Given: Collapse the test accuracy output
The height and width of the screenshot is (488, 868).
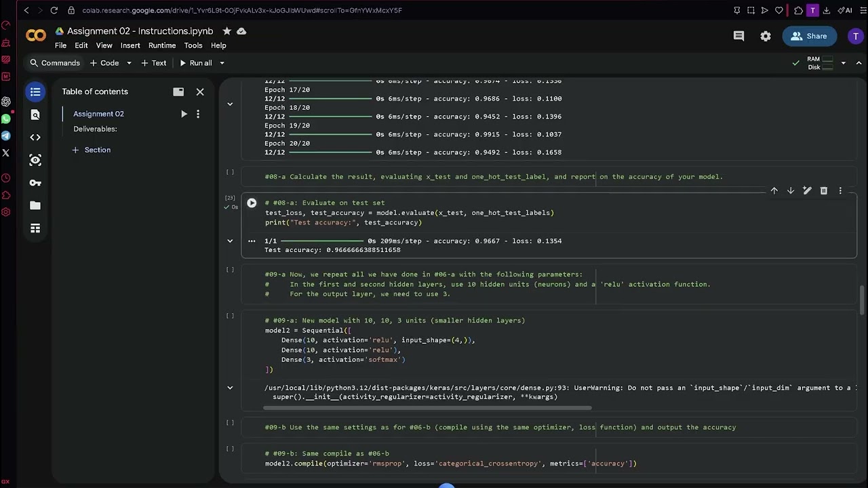Looking at the screenshot, I should [x=230, y=241].
